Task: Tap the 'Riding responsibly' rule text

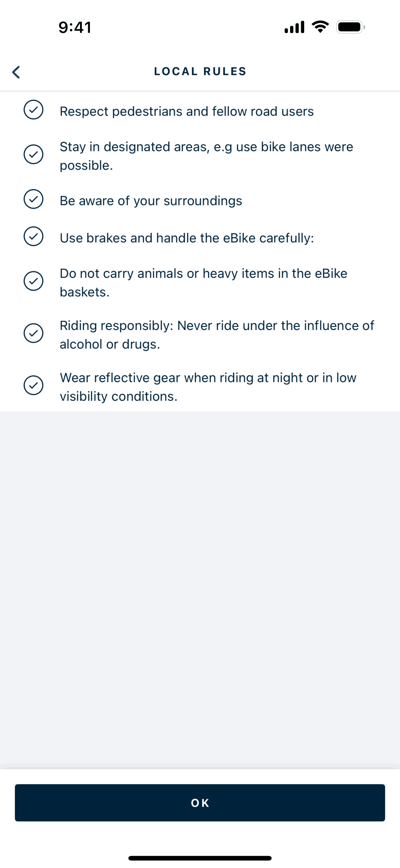Action: (216, 335)
